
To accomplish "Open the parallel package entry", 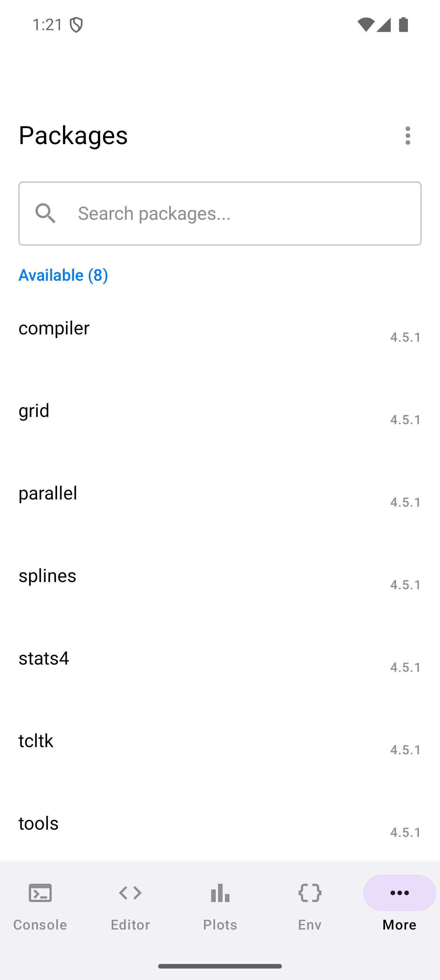I will [48, 493].
